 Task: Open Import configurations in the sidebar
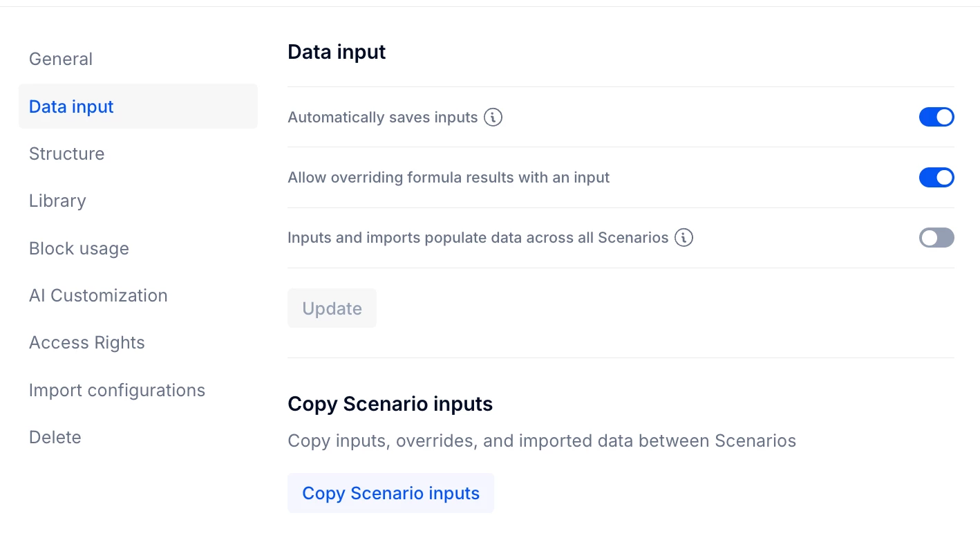pos(117,390)
